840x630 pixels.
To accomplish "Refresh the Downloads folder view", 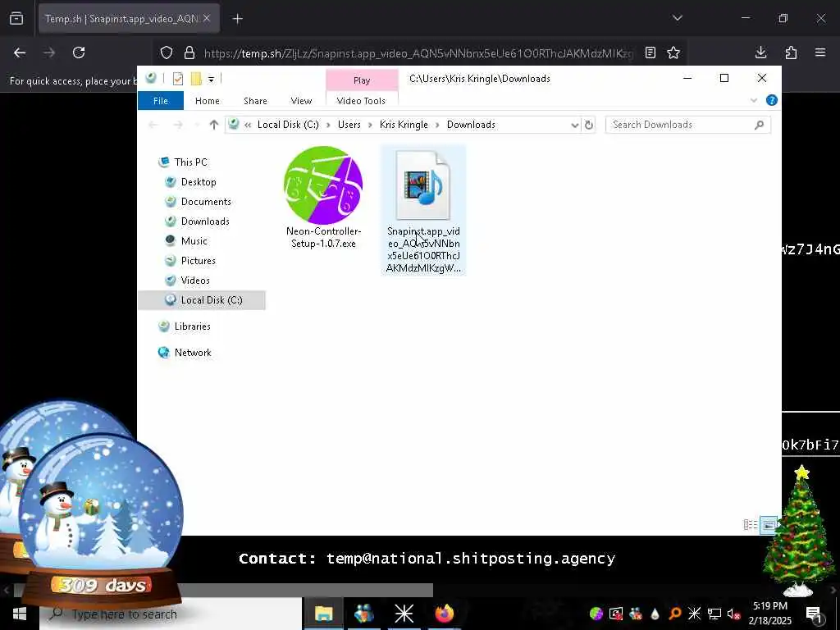I will coord(589,126).
